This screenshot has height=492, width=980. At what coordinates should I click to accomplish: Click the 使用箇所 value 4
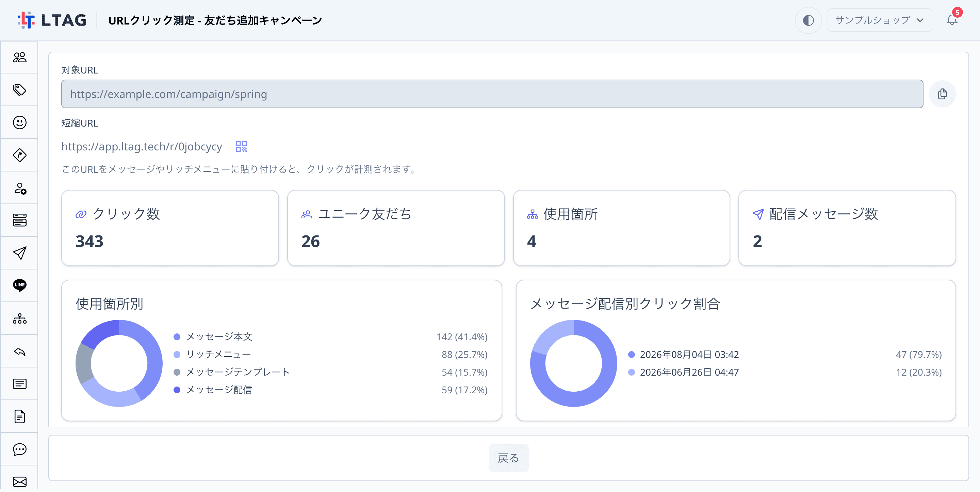532,241
